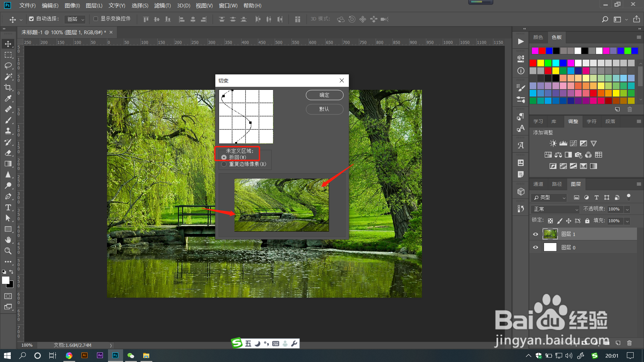Toggle lock transparent pixels icon

point(550,221)
